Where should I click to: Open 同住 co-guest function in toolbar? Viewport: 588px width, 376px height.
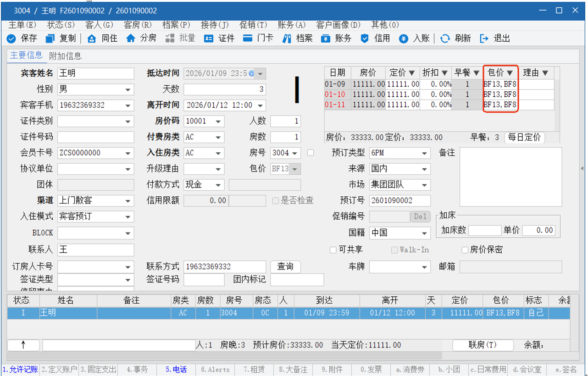point(92,39)
